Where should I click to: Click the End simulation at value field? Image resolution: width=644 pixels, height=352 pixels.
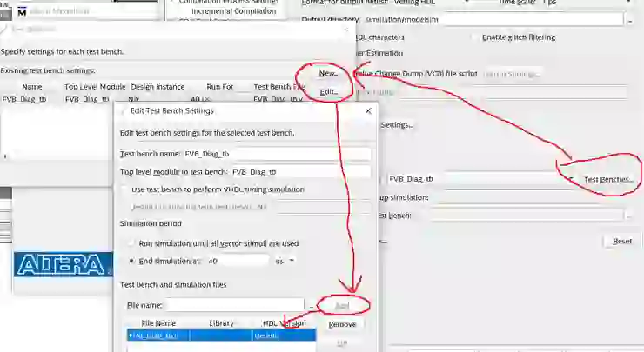click(238, 261)
